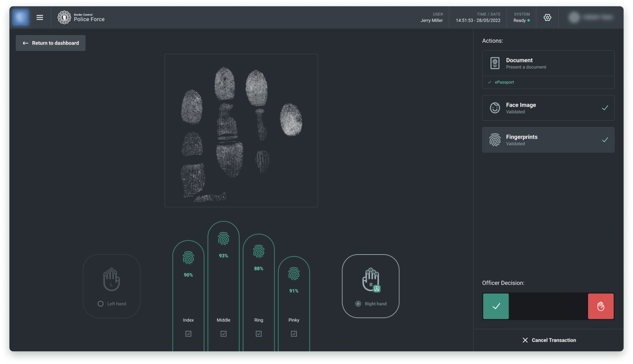The width and height of the screenshot is (633, 364).
Task: Click the right hand scanner icon
Action: 371,279
